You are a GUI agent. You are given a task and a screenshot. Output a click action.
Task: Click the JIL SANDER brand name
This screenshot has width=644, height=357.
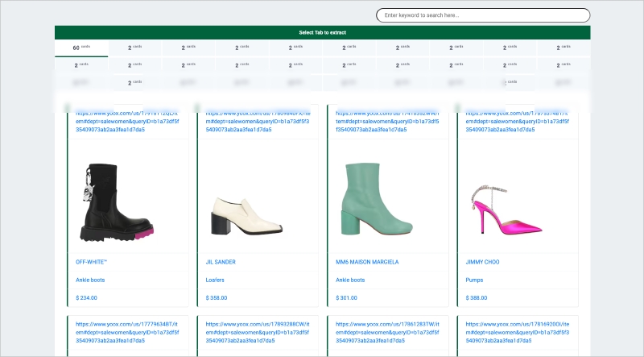[x=222, y=261]
